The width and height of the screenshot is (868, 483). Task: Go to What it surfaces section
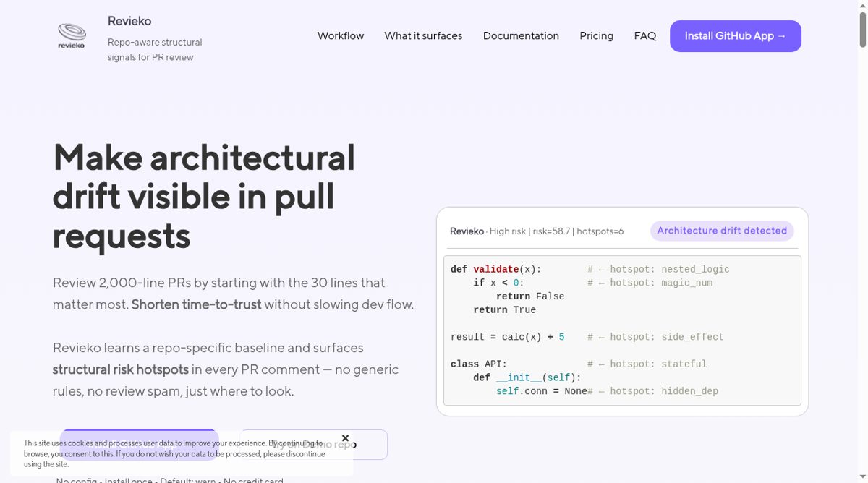pos(423,35)
